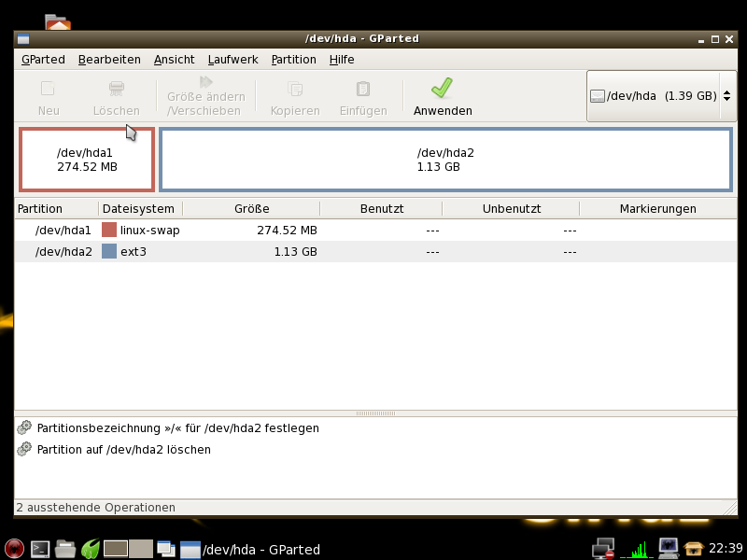Switch to the second workspace in pager
The width and height of the screenshot is (747, 560).
pos(141,549)
